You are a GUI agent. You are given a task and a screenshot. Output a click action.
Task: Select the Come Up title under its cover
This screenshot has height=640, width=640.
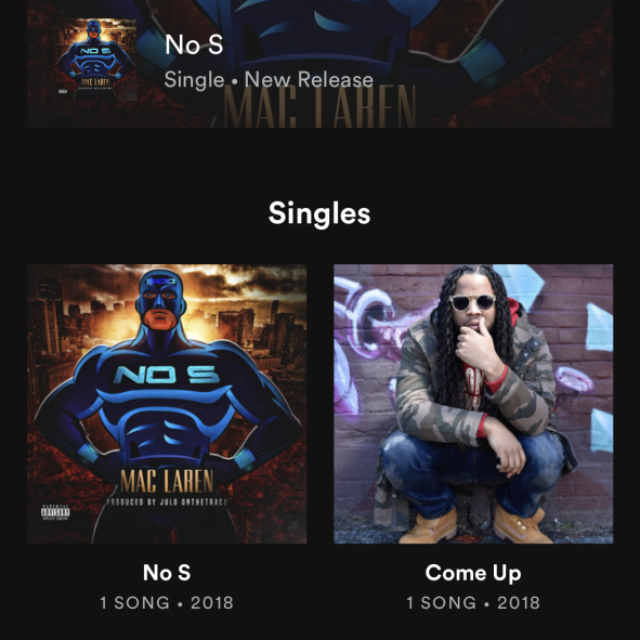[473, 573]
